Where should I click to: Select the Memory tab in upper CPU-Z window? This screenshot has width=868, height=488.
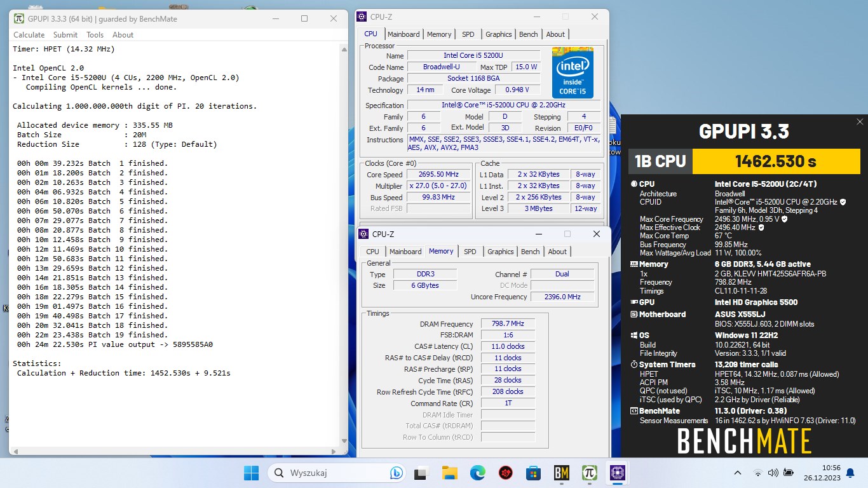click(439, 34)
